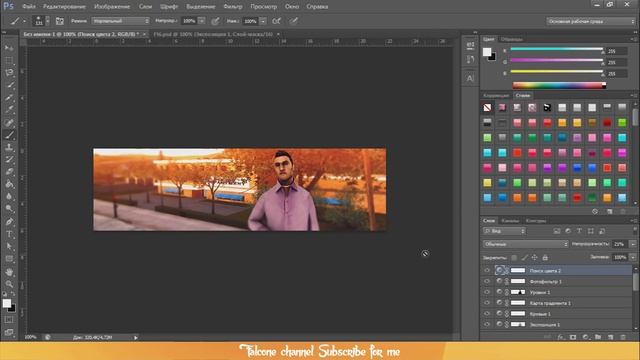Toggle lock all for layer
The height and width of the screenshot is (360, 640).
click(x=545, y=258)
